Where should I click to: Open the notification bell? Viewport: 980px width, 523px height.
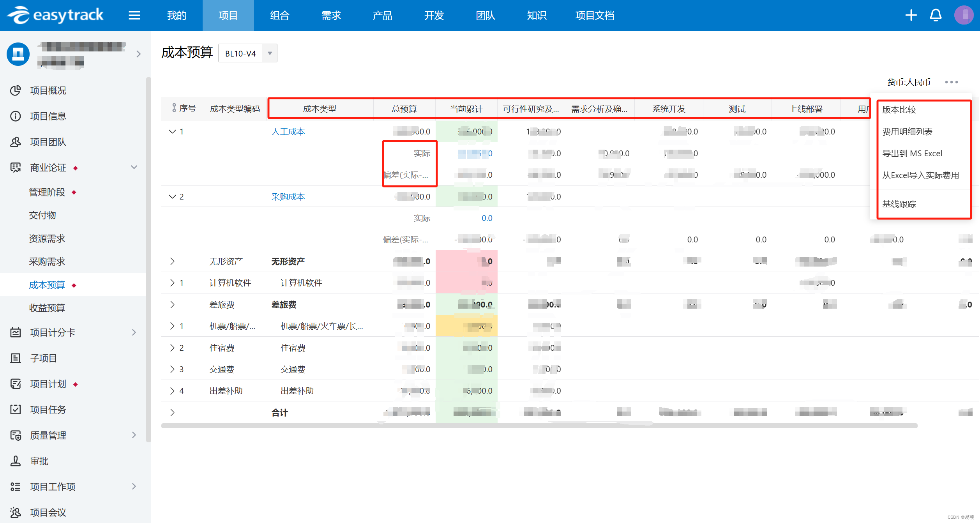click(x=936, y=15)
